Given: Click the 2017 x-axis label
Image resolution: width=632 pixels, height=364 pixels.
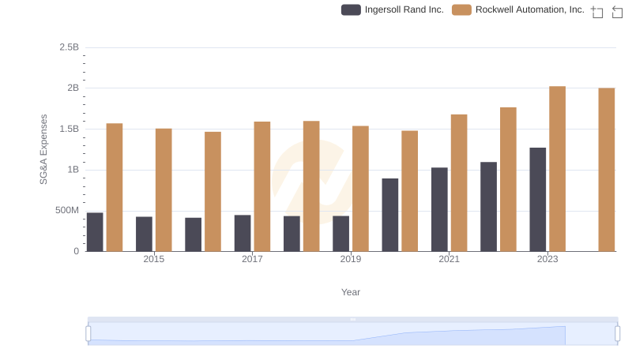Looking at the screenshot, I should pos(252,259).
